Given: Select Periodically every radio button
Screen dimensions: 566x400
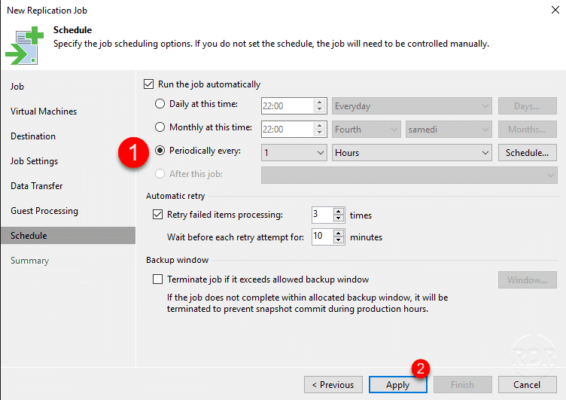Looking at the screenshot, I should coord(160,151).
